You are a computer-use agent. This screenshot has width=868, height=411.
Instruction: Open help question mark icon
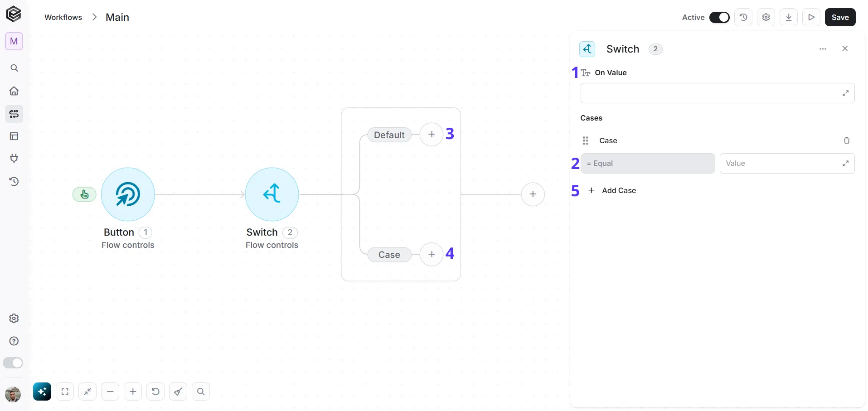tap(14, 341)
